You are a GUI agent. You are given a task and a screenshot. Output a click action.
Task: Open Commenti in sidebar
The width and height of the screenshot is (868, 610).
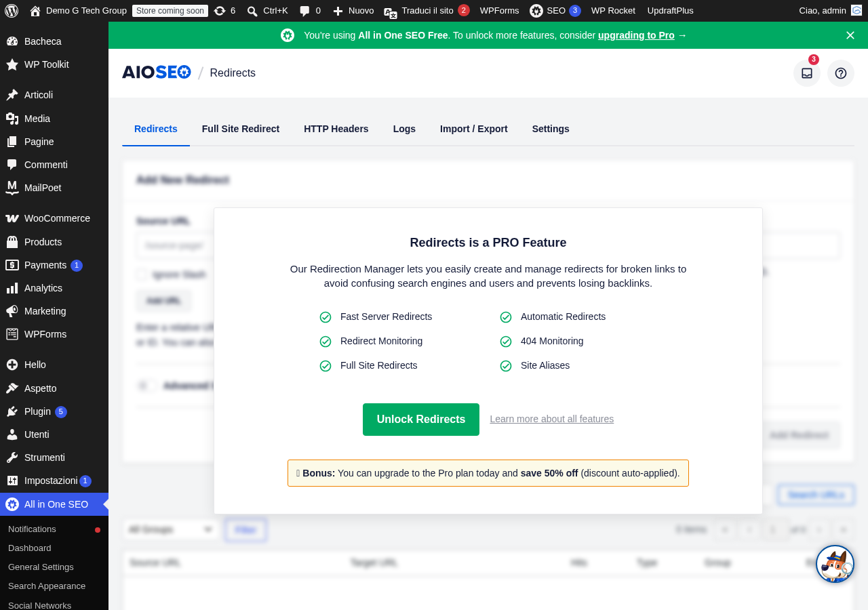pos(54,165)
